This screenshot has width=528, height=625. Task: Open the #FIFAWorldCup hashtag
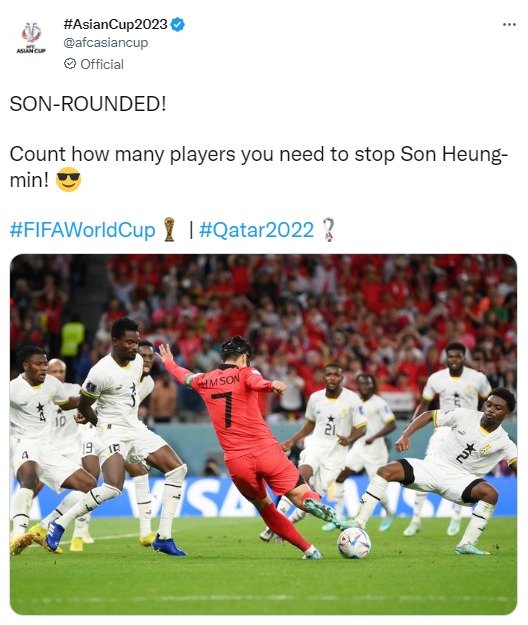[82, 230]
